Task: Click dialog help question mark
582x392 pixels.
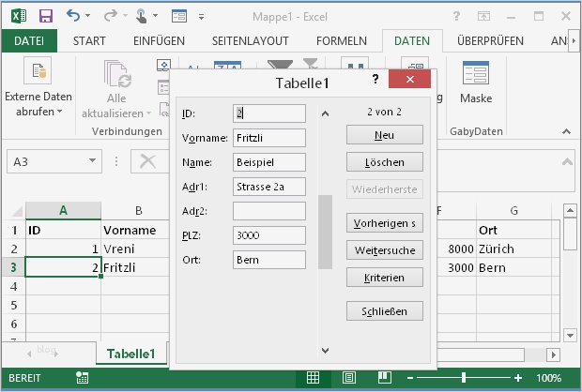Action: point(375,79)
